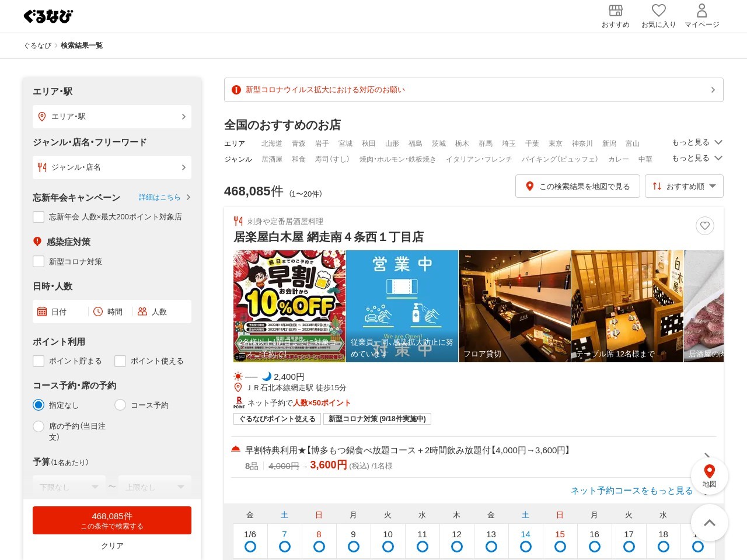Open マイページ person icon
Image resolution: width=747 pixels, height=560 pixels.
(x=702, y=10)
